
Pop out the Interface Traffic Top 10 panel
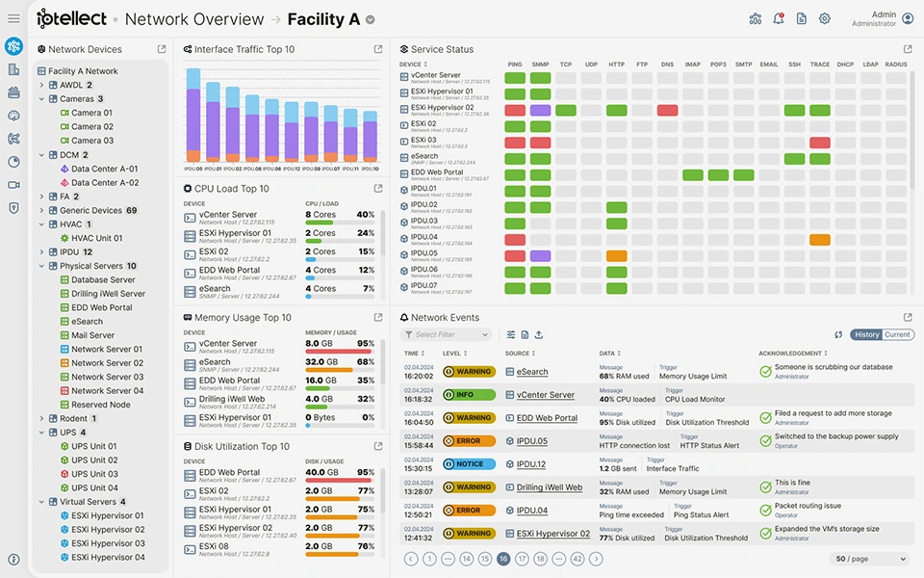[378, 49]
